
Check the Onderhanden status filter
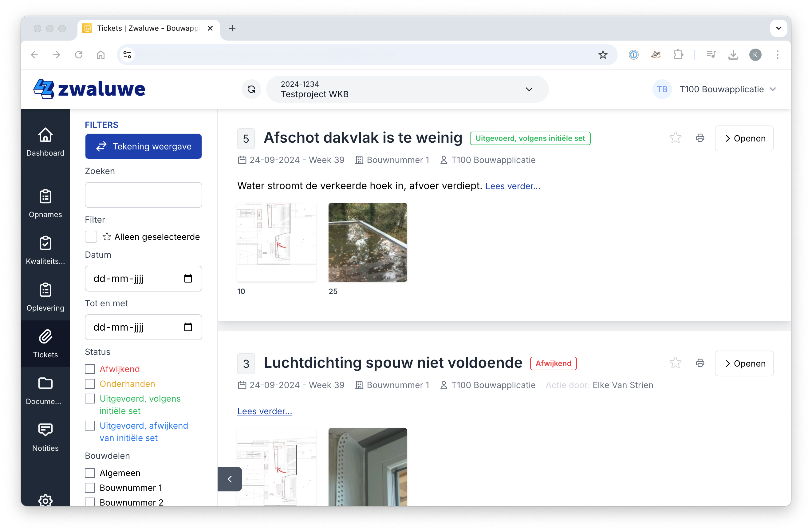90,384
